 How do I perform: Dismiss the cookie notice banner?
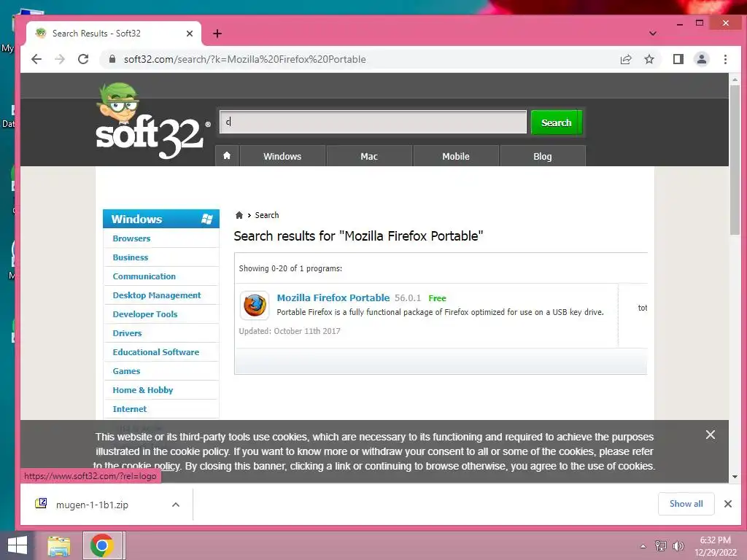[x=711, y=435]
